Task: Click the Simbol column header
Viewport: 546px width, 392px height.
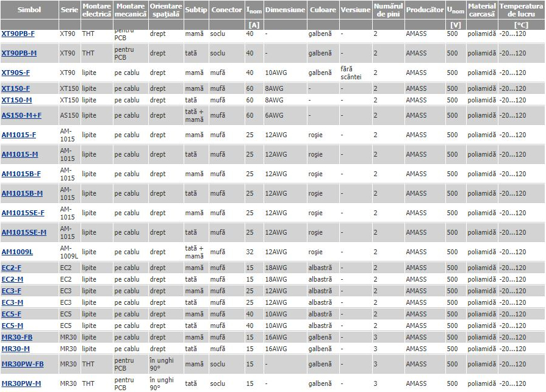Action: tap(29, 10)
